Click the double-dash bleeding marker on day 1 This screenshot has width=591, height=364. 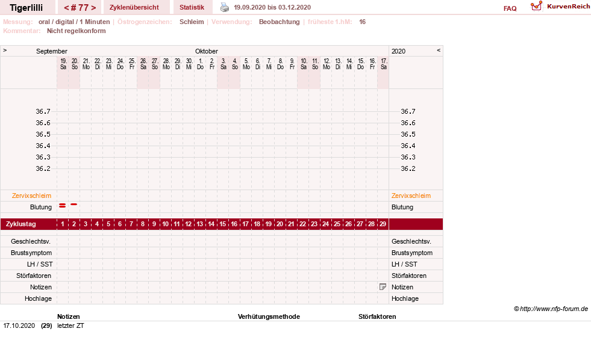pos(63,206)
